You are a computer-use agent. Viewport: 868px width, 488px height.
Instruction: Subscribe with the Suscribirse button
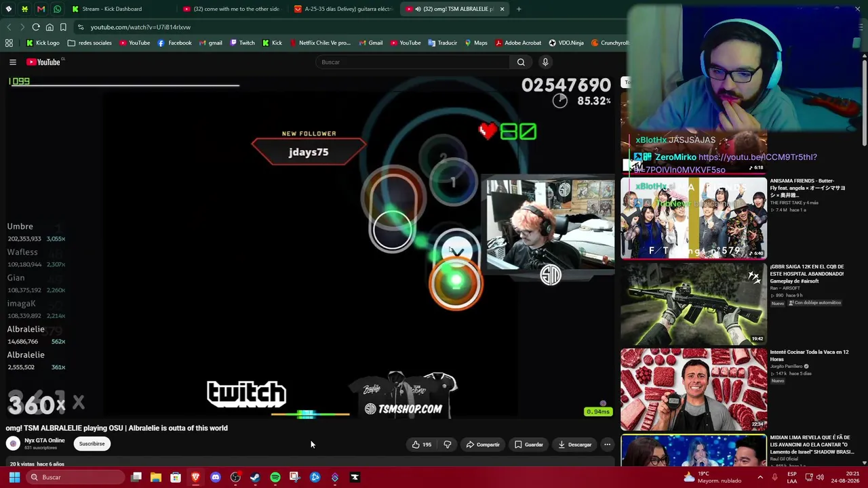tap(92, 444)
